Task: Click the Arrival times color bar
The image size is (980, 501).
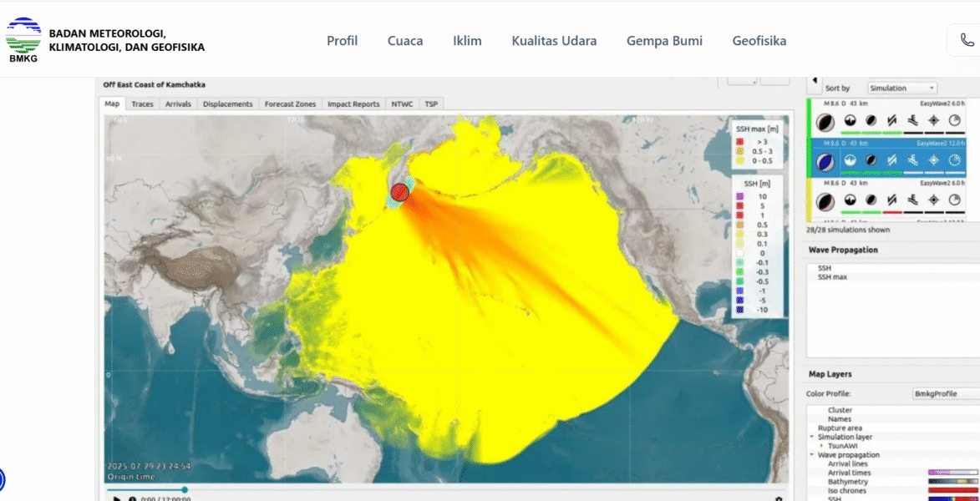Action: pos(954,473)
